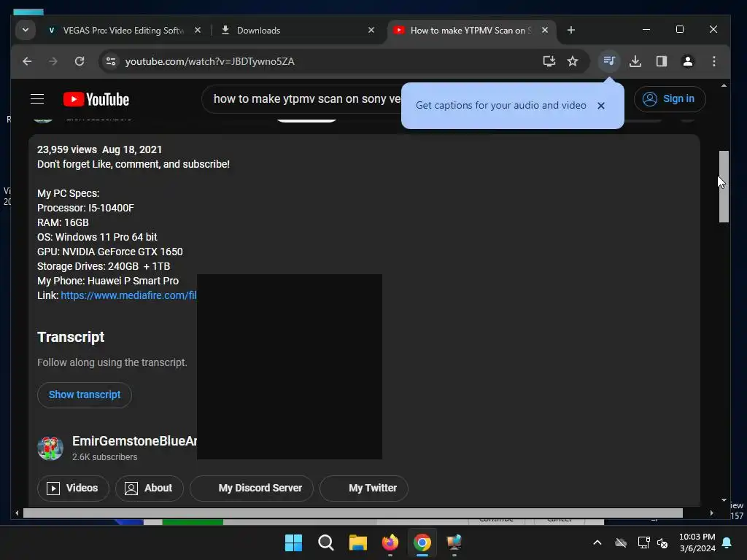
Task: Click the muted volume tray icon
Action: click(x=662, y=542)
